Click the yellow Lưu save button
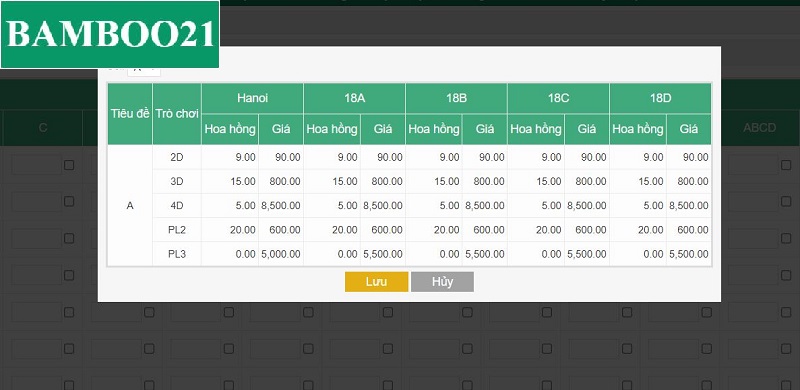The height and width of the screenshot is (390, 800). [377, 282]
